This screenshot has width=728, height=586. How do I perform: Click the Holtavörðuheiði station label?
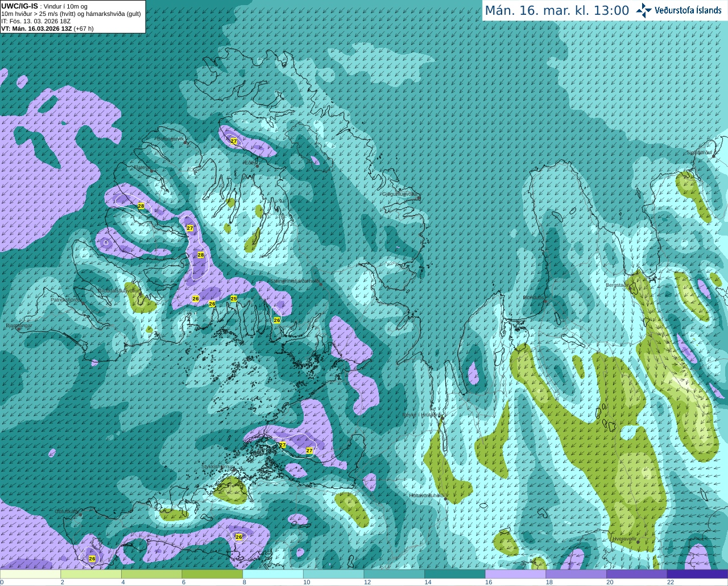click(x=427, y=496)
